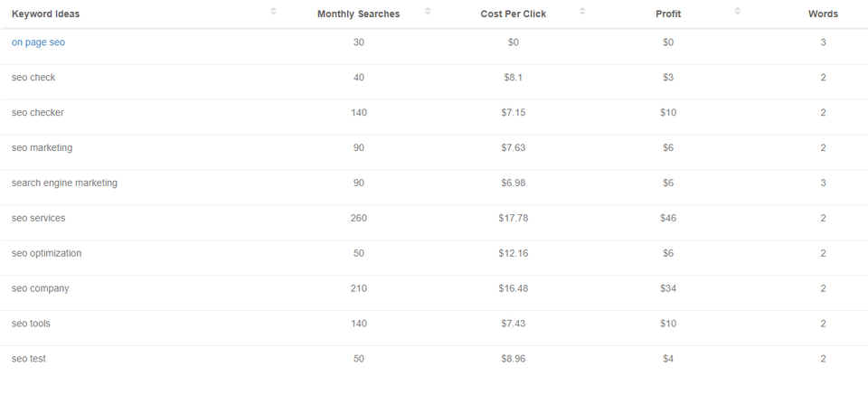Click the $17.78 cost per click value
The width and height of the screenshot is (868, 395).
click(514, 218)
